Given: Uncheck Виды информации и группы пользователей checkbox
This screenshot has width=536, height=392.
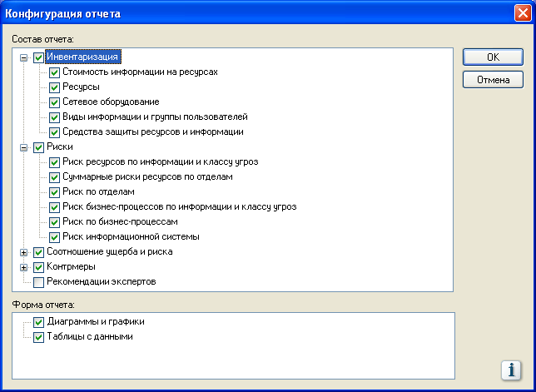Looking at the screenshot, I should [54, 117].
